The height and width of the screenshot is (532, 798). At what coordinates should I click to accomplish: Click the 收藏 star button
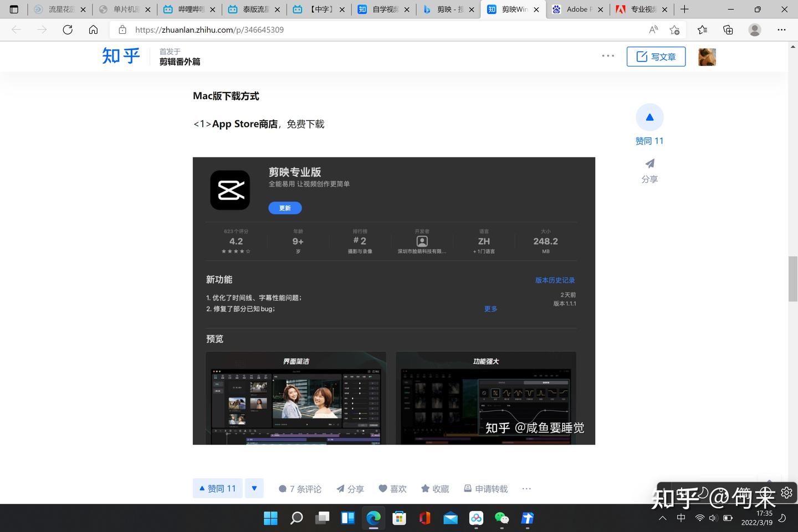435,489
